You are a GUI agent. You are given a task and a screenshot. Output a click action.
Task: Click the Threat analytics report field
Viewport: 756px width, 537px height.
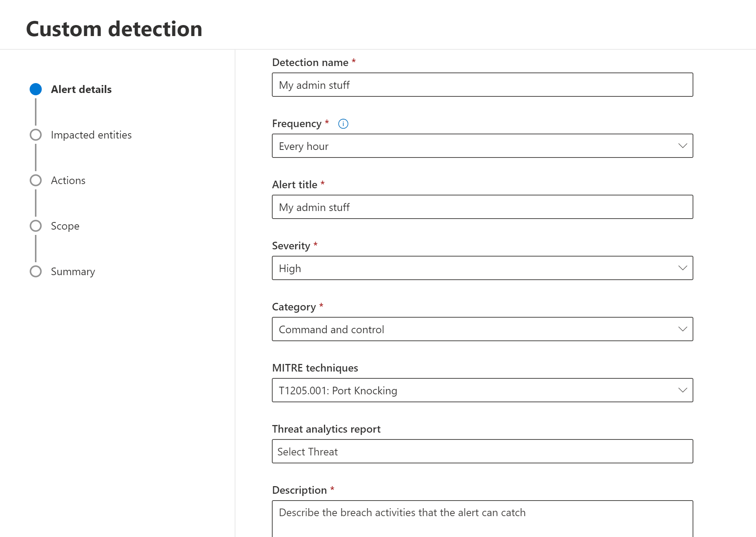[482, 452]
